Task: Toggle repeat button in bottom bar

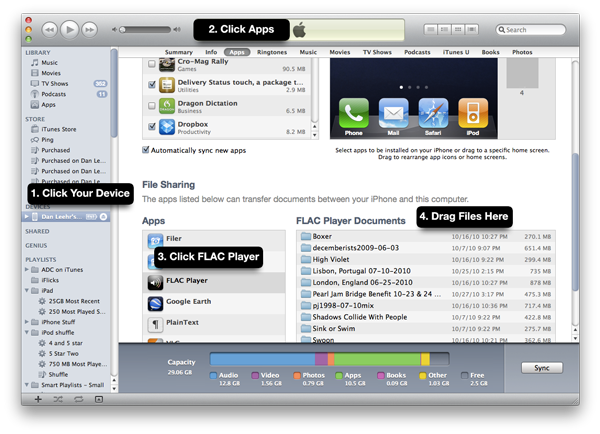Action: click(78, 399)
